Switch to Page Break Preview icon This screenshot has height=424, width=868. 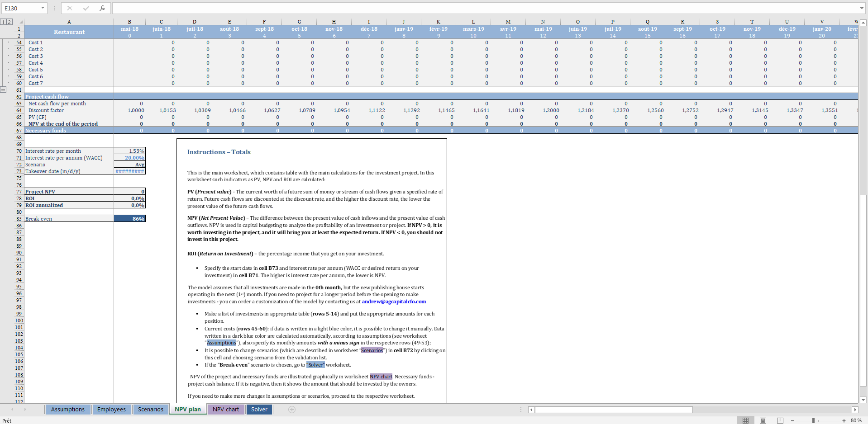pyautogui.click(x=780, y=420)
